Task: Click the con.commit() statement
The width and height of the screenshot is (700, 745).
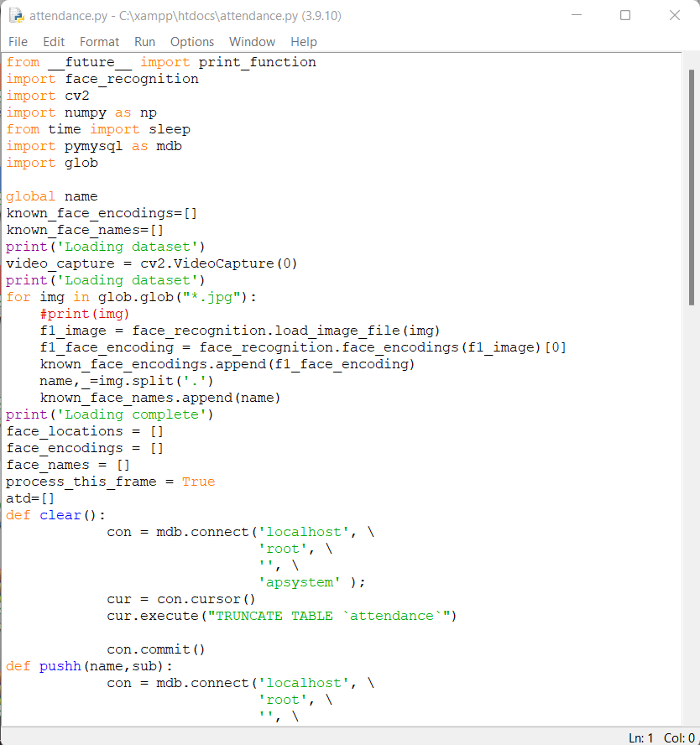Action: click(x=159, y=649)
